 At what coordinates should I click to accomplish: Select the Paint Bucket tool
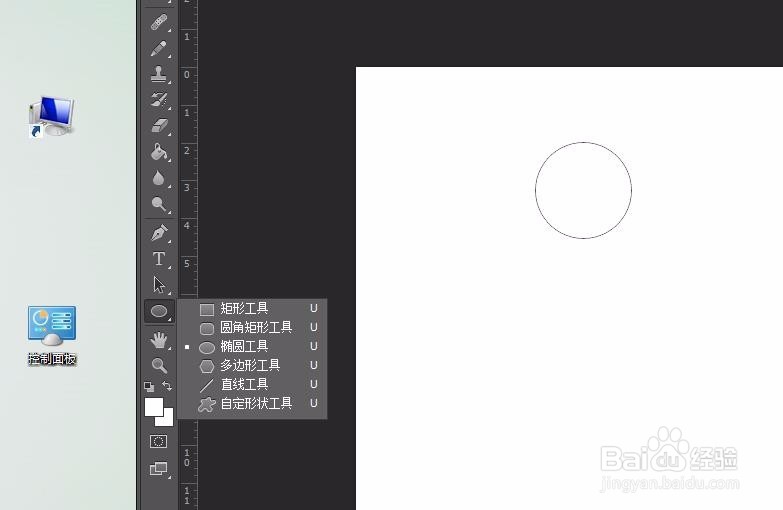159,151
